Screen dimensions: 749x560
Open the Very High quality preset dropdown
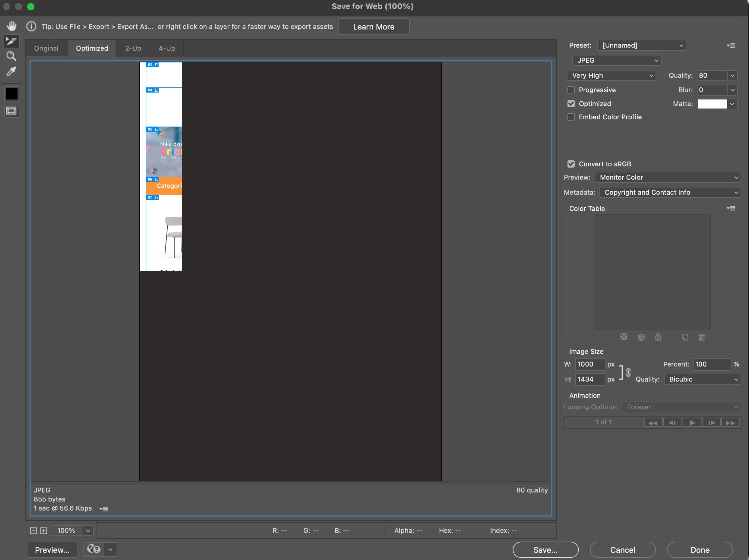coord(611,75)
